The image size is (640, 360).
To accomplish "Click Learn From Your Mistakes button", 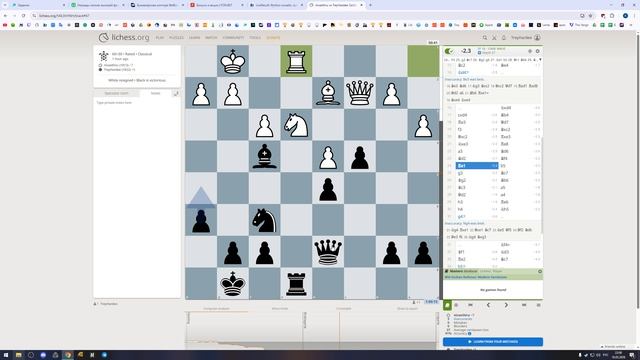I will coord(493,342).
